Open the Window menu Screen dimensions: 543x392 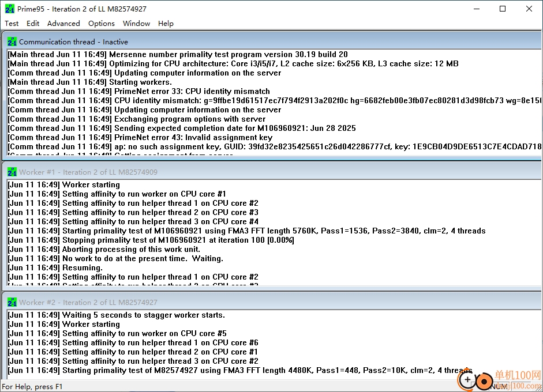point(136,24)
